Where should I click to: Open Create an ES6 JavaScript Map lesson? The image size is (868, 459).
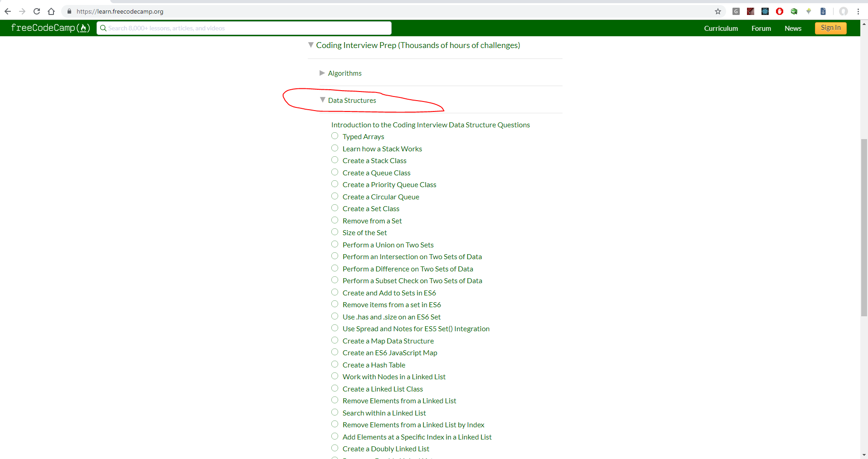[x=390, y=353]
